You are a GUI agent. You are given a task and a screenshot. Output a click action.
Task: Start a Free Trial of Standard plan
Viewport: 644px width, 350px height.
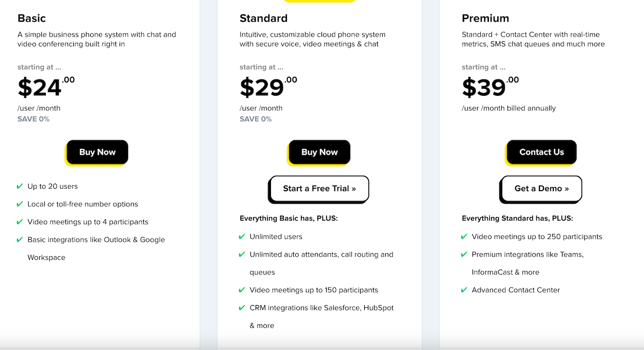319,189
